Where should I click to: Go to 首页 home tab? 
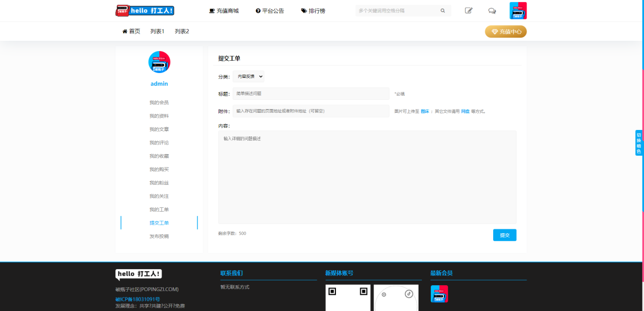131,32
